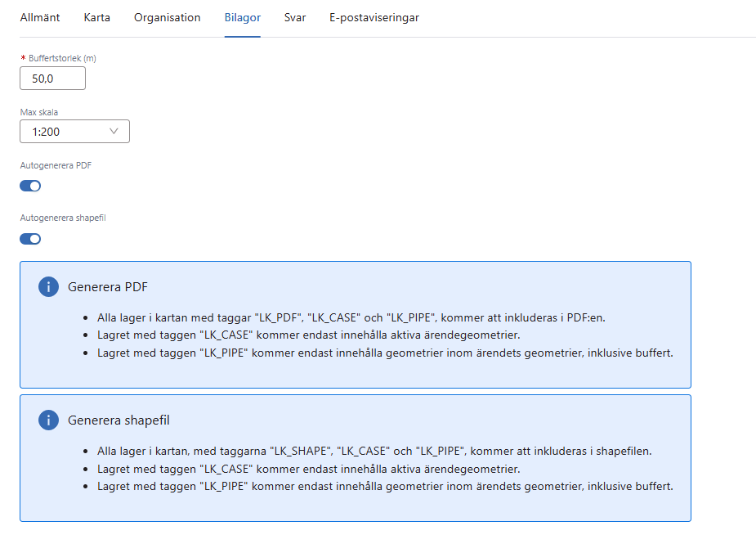Click the Generera shapefil heading
756x535 pixels.
coord(119,420)
